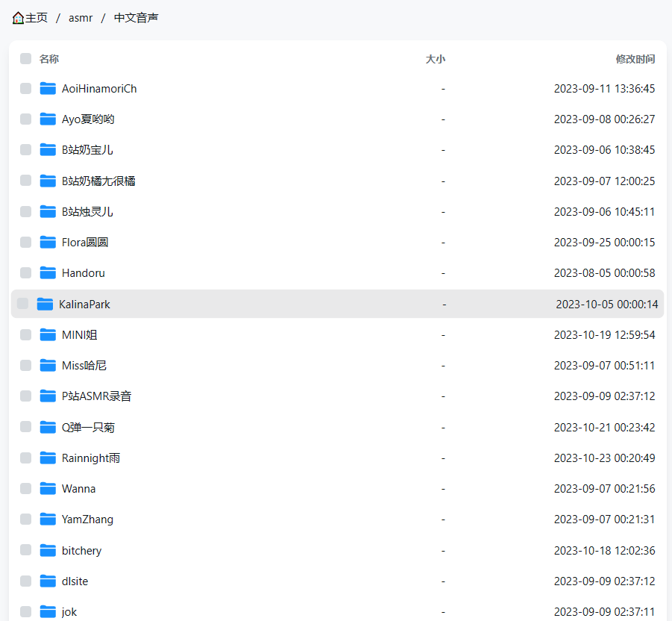Click the bitchery folder icon
The height and width of the screenshot is (621, 672).
48,551
